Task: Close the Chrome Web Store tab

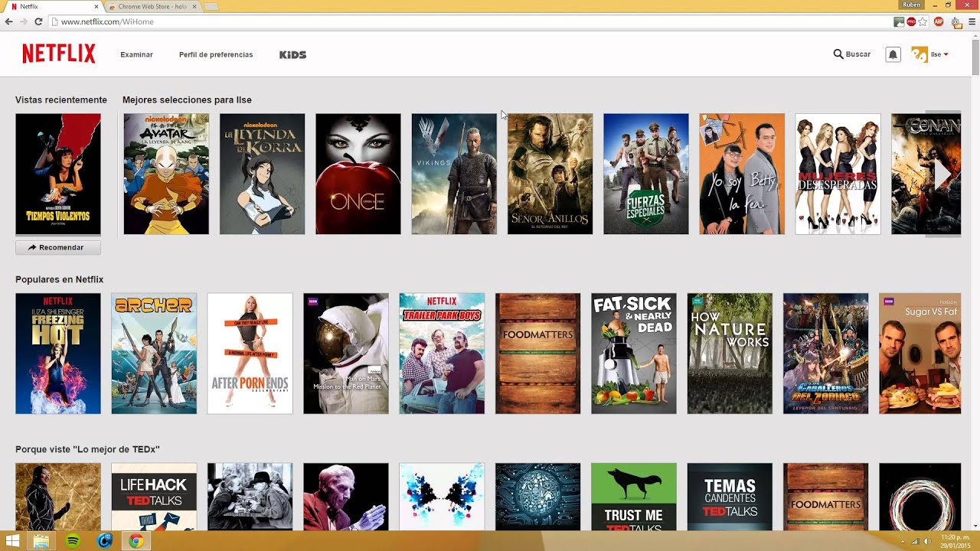Action: (194, 6)
